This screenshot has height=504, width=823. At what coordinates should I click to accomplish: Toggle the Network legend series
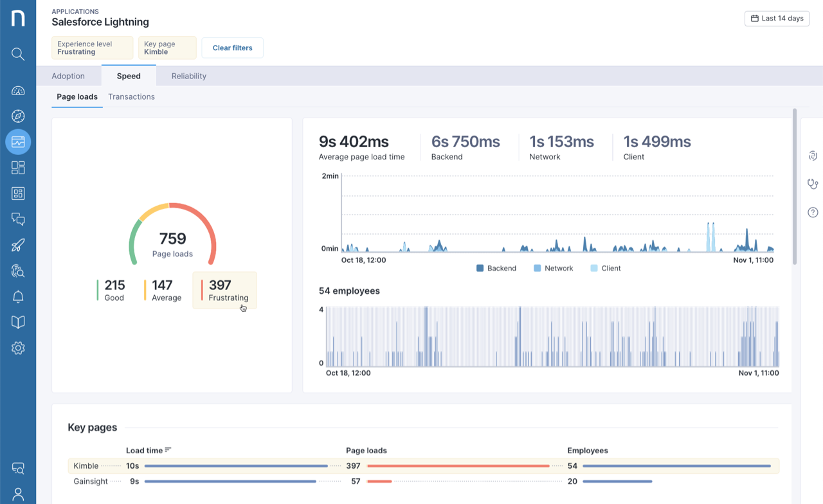pos(553,268)
